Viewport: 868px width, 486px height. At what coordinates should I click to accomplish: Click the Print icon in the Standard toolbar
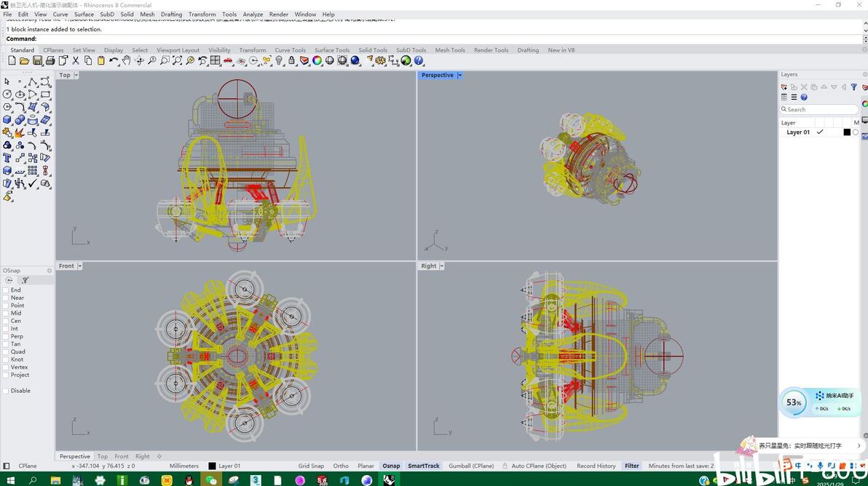[50, 61]
